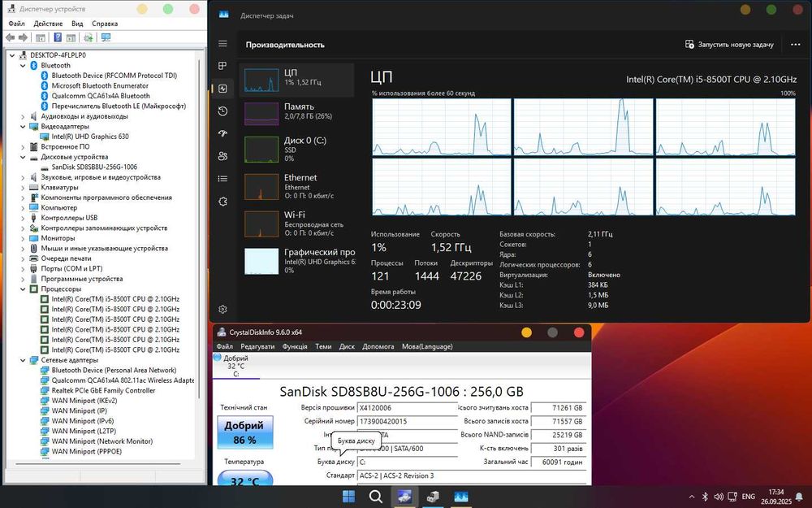Click Запустить новую задачу in Task Manager
The width and height of the screenshot is (812, 508).
tap(729, 45)
